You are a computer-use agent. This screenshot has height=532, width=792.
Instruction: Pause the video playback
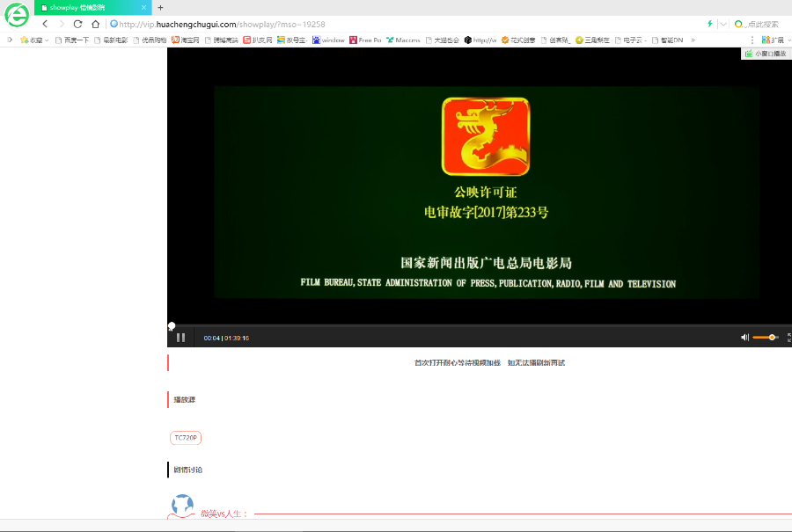(180, 337)
